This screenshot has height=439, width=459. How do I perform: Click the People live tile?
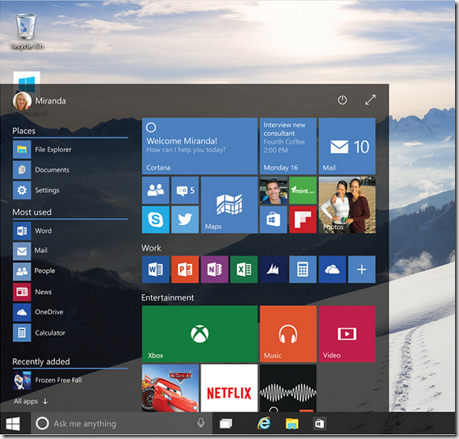point(156,190)
